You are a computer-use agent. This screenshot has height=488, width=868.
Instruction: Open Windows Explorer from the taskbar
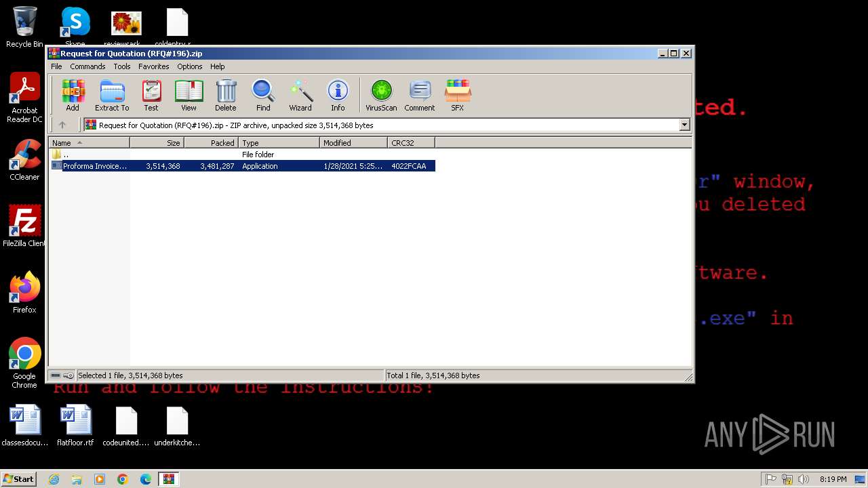tap(77, 479)
